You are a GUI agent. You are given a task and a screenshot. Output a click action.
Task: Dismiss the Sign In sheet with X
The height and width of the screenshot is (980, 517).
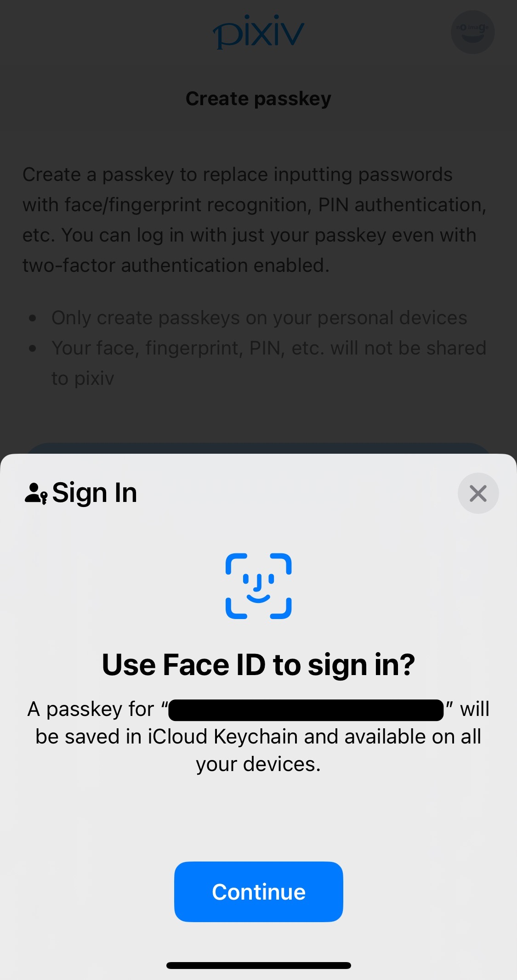[478, 493]
